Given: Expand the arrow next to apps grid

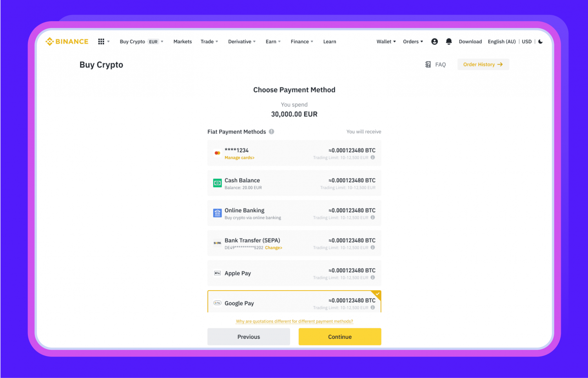Looking at the screenshot, I should 108,42.
